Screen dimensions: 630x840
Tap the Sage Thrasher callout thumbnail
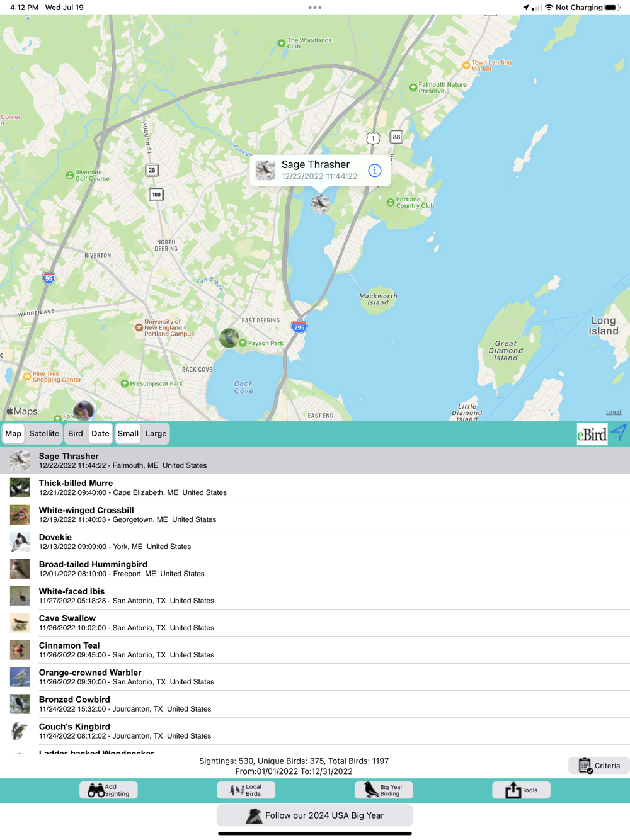(x=265, y=171)
